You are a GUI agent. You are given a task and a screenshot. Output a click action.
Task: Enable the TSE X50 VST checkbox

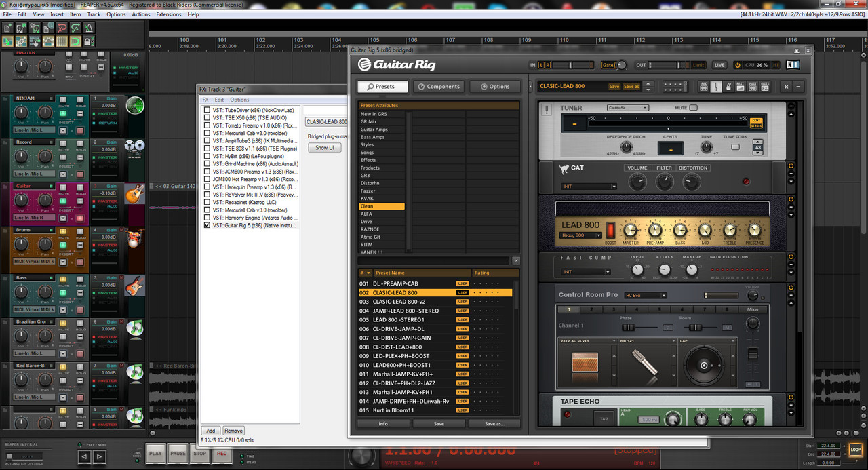(208, 117)
